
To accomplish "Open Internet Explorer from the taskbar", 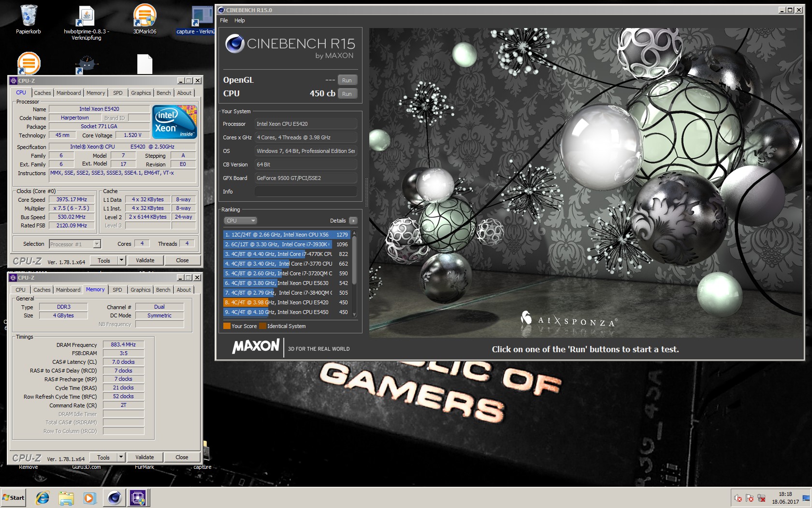I will click(43, 497).
